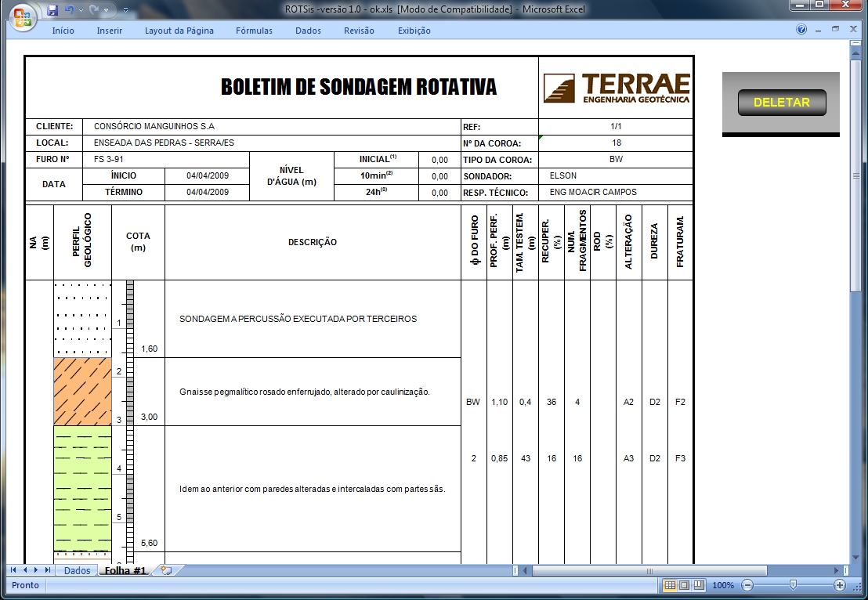Image resolution: width=868 pixels, height=600 pixels.
Task: Open the Inserir ribbon tab
Action: 110,31
